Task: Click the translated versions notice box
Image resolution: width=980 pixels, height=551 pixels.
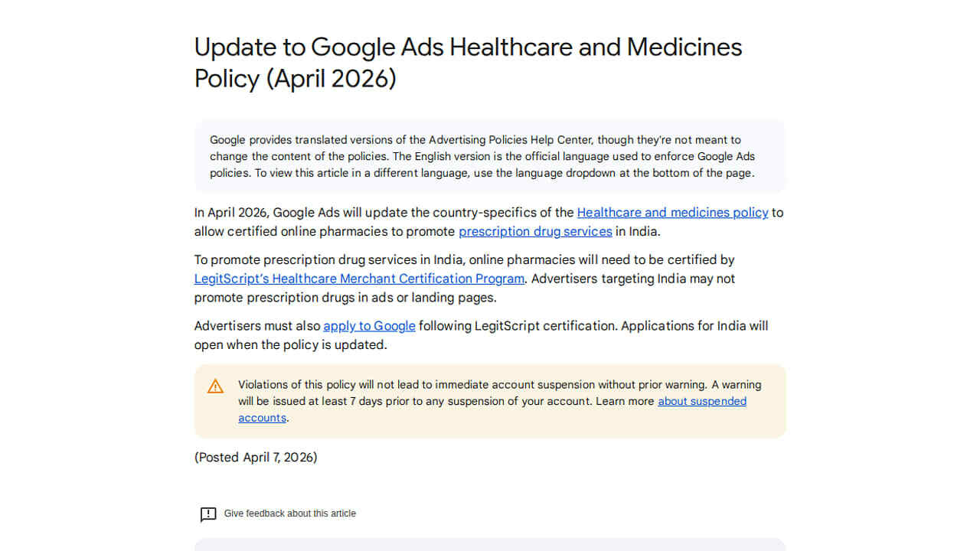Action: [490, 156]
